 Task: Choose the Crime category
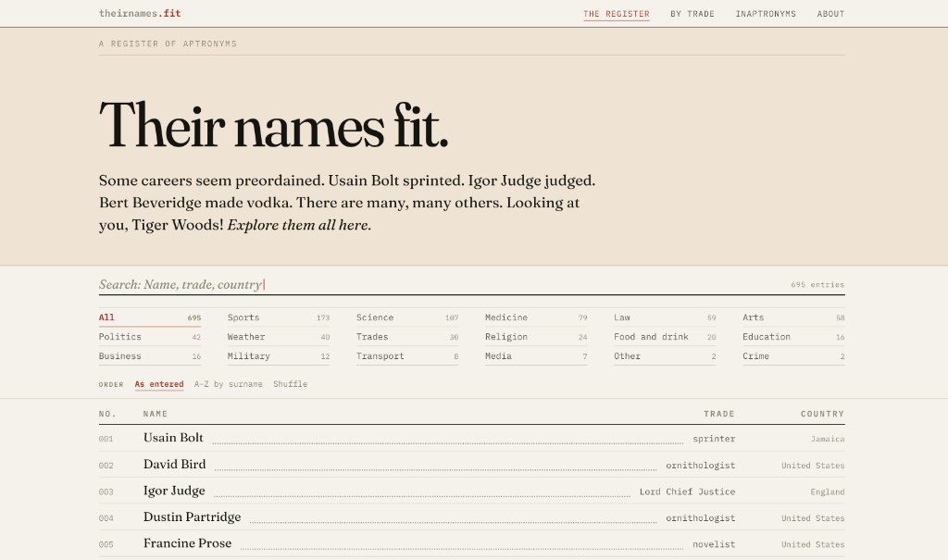point(793,356)
